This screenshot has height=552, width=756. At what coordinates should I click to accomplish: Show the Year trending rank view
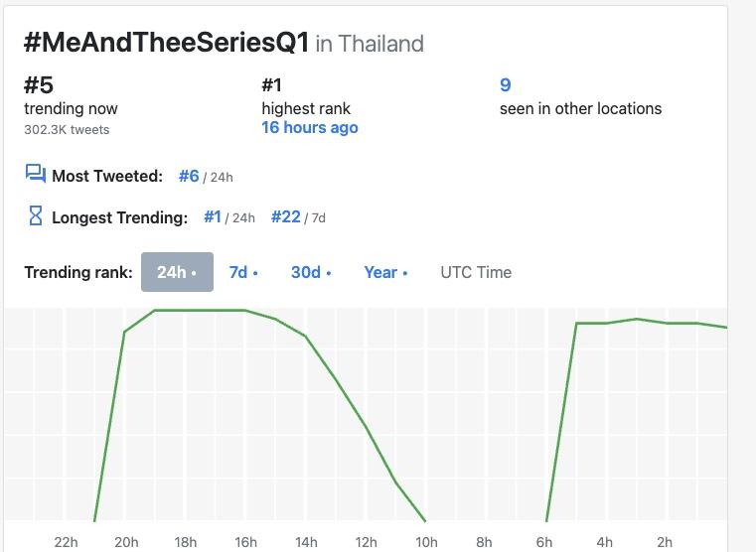tap(384, 272)
